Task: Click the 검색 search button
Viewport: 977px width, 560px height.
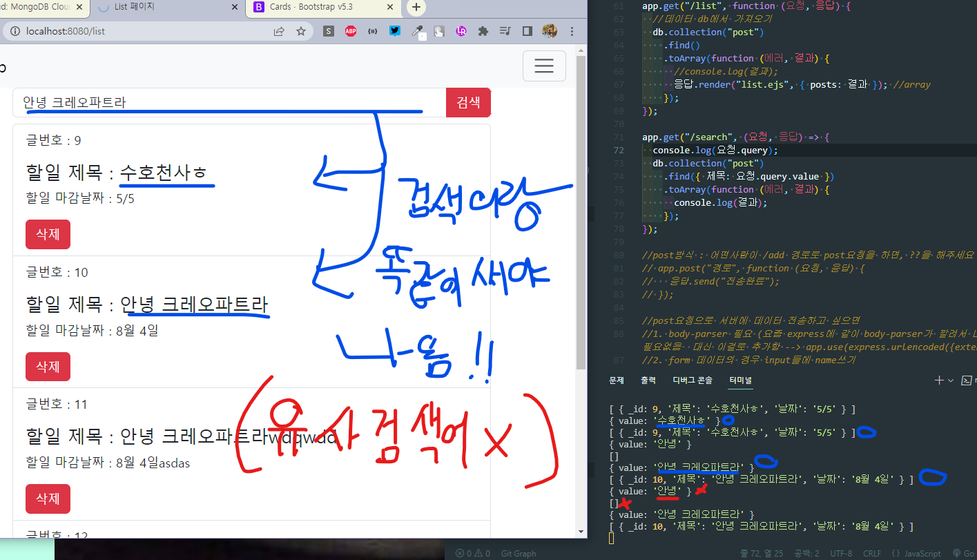Action: point(468,103)
